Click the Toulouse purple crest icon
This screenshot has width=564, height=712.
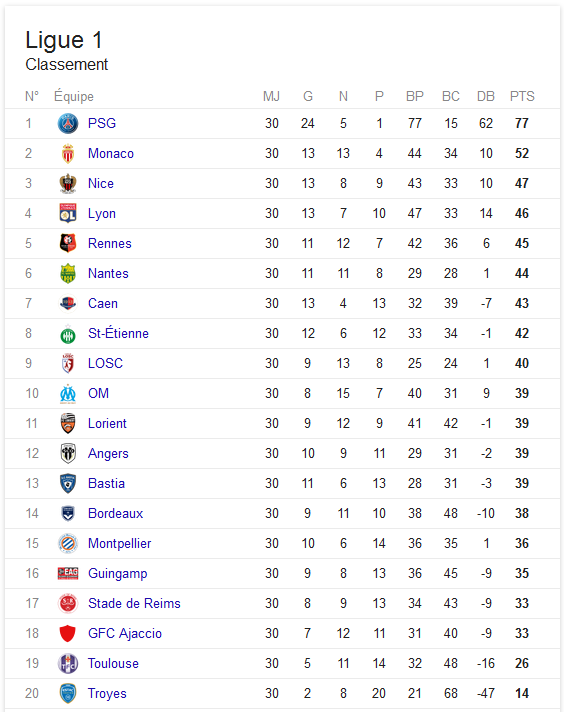68,663
